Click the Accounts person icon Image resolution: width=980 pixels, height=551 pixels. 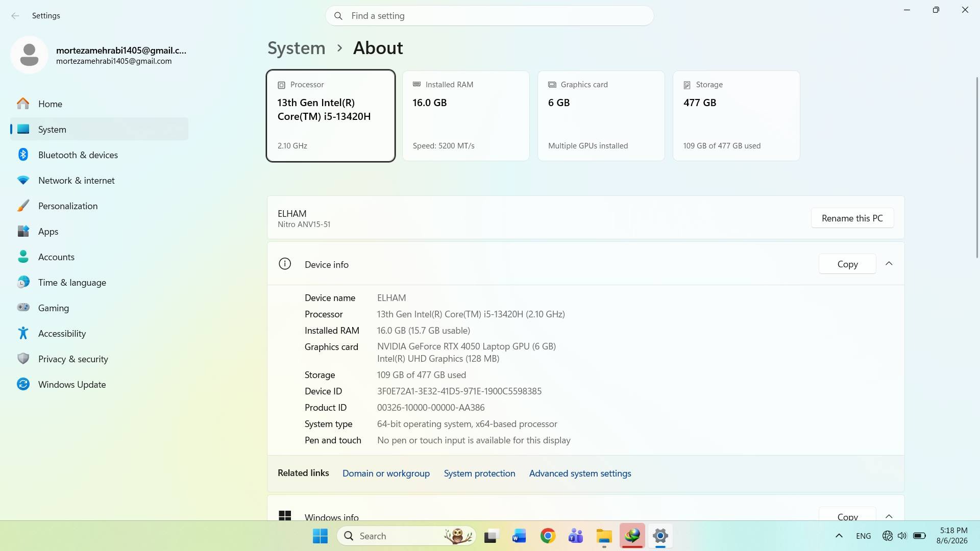tap(23, 257)
